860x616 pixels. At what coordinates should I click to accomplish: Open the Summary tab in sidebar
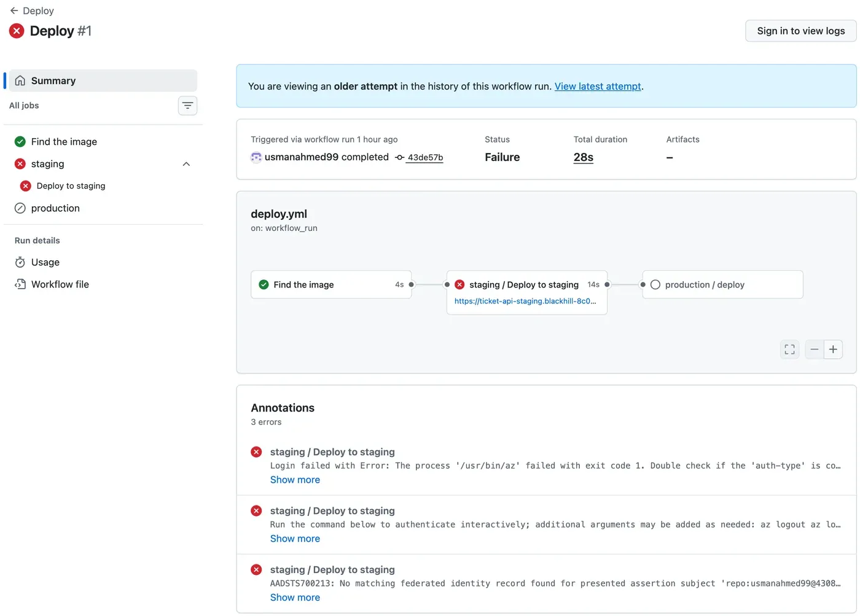tap(103, 80)
